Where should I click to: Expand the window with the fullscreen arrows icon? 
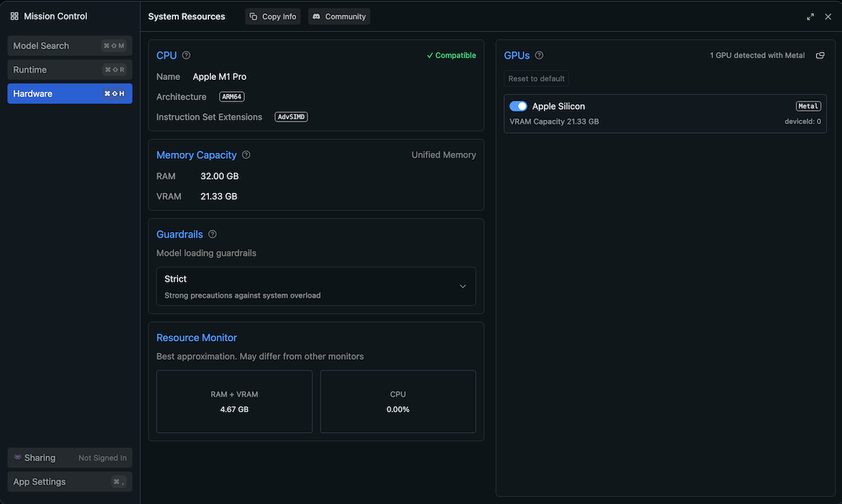(x=810, y=17)
